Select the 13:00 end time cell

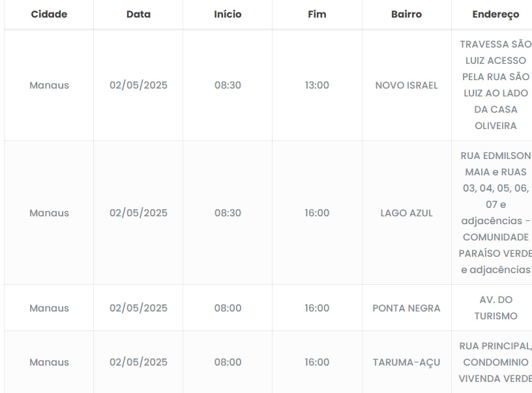pos(317,85)
